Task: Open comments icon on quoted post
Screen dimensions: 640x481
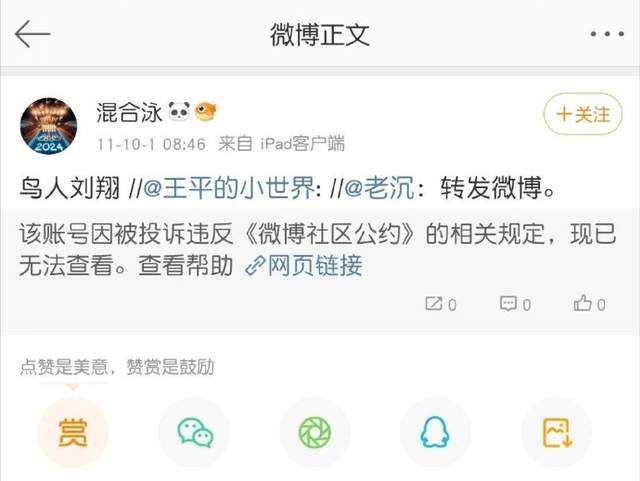Action: 516,304
